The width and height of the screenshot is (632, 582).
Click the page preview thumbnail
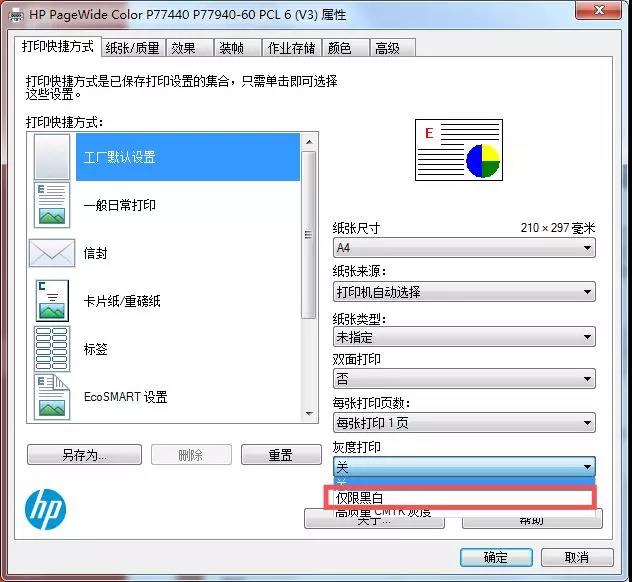click(x=459, y=150)
